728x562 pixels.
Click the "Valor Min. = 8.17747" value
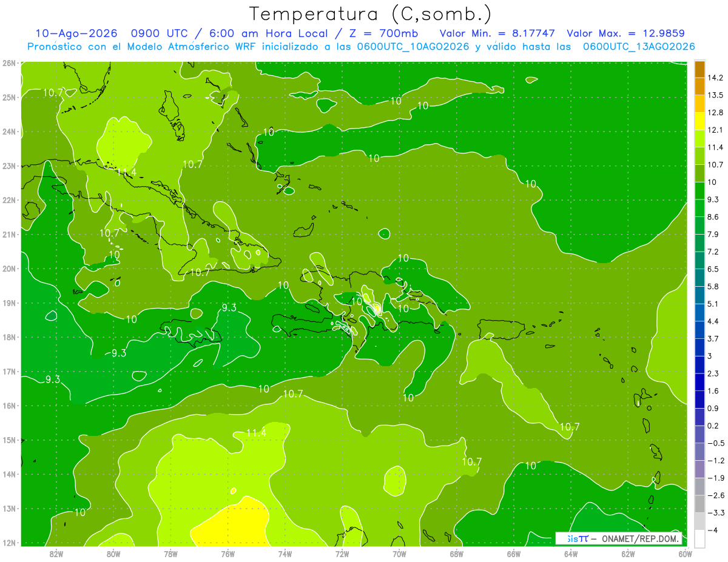point(497,33)
